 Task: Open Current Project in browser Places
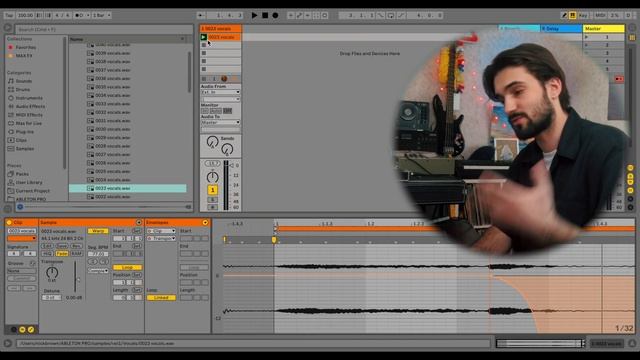(33, 191)
